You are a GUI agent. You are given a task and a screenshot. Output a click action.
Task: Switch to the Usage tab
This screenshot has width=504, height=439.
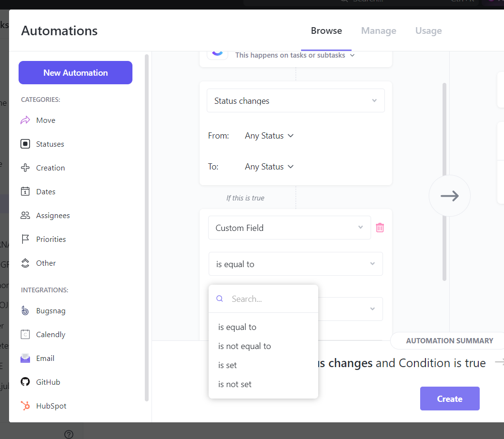[x=428, y=30]
